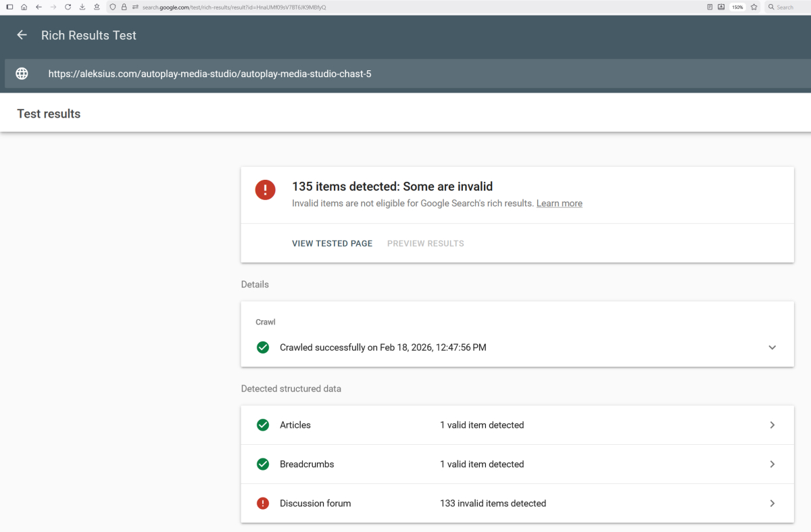The image size is (811, 532).
Task: Click the globe icon next to tested URL
Action: pyautogui.click(x=22, y=74)
